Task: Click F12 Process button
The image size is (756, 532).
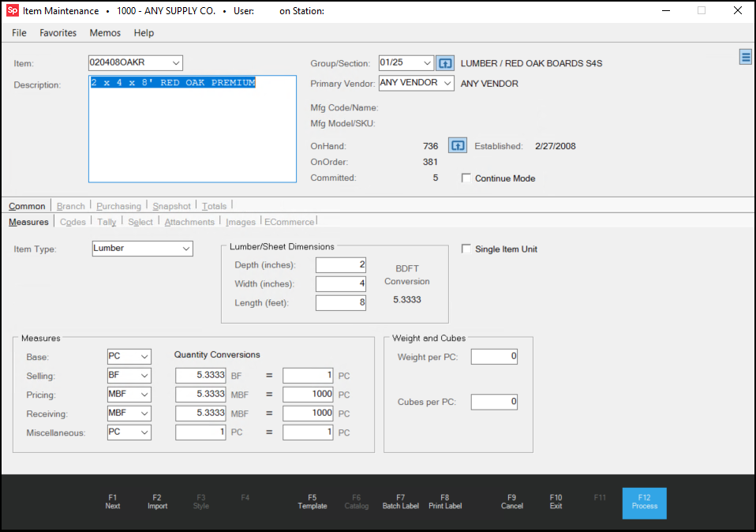Action: coord(644,503)
